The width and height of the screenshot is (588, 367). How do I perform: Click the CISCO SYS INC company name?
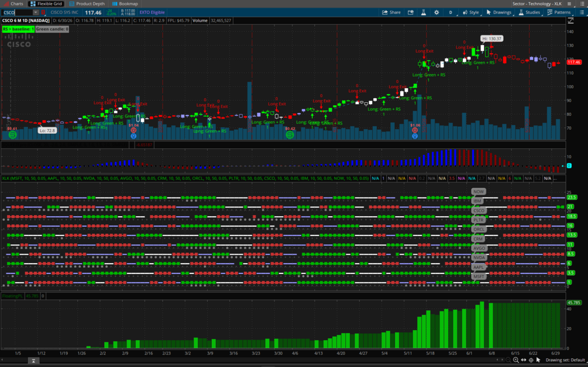point(64,12)
